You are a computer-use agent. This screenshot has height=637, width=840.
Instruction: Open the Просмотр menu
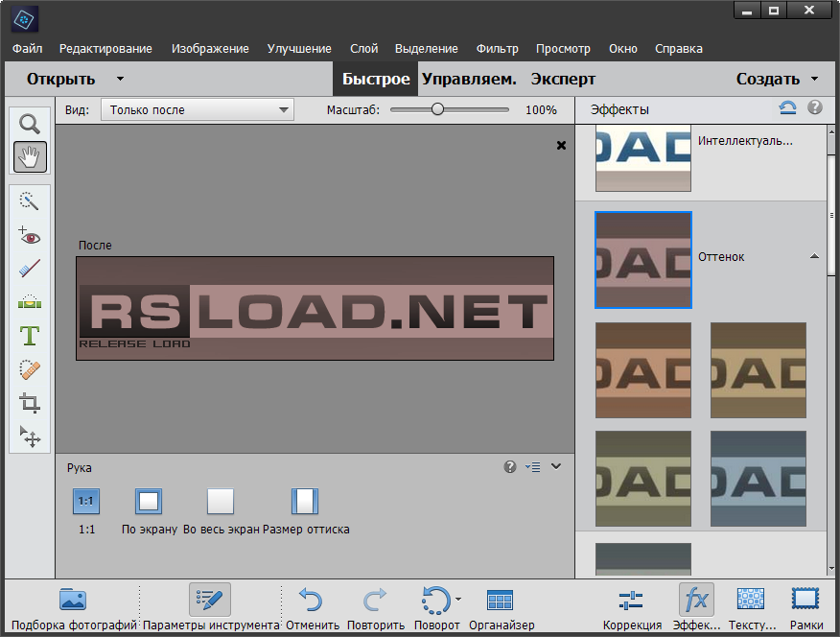click(563, 49)
